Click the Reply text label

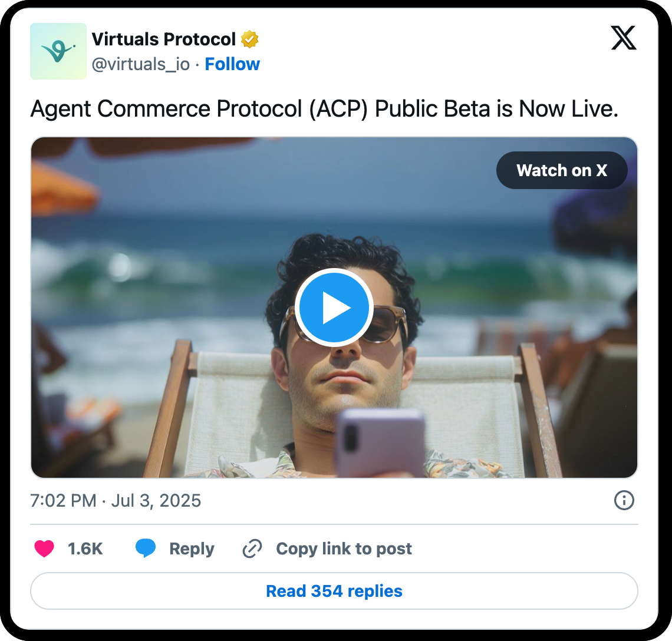192,549
